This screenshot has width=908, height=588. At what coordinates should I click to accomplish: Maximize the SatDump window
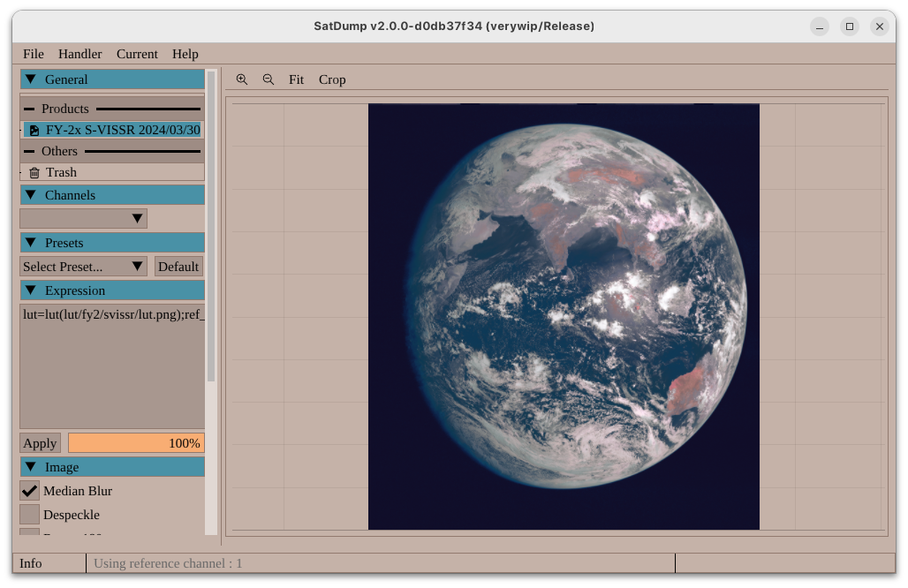tap(850, 26)
